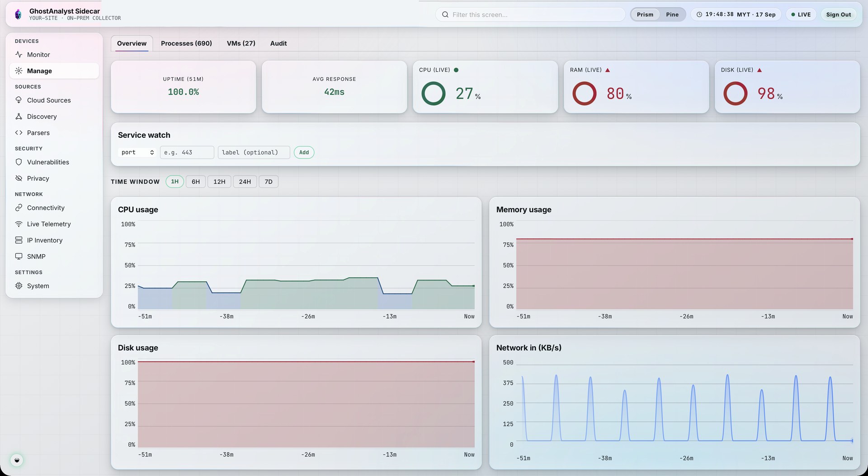Open the VMs (27) tab
The width and height of the screenshot is (868, 476).
click(x=241, y=43)
